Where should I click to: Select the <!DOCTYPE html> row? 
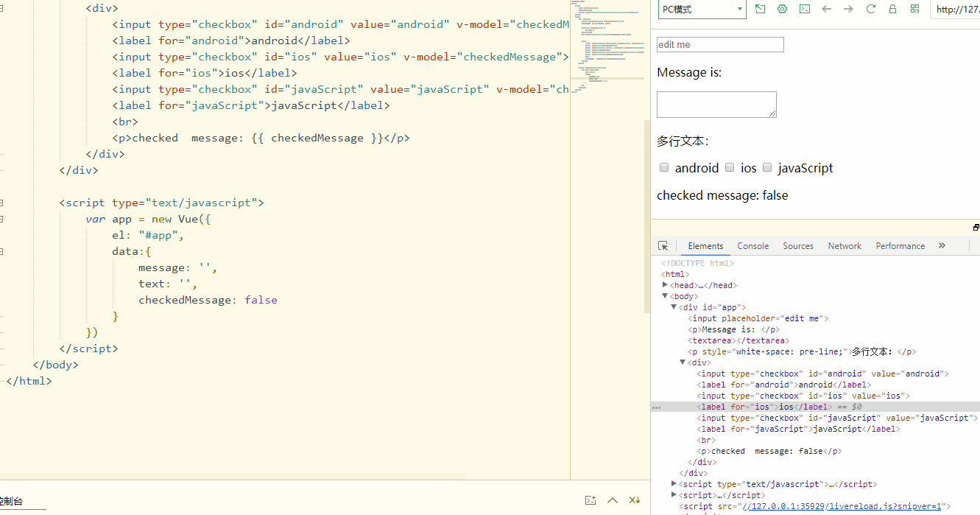(x=697, y=263)
